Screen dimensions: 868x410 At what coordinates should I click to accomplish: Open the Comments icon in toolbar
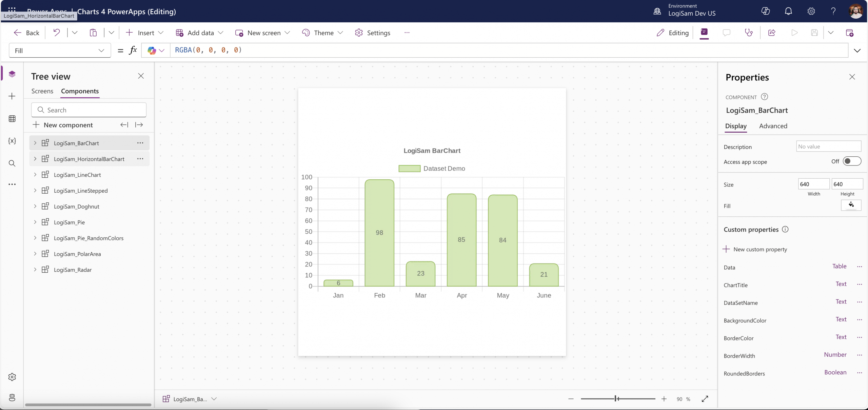tap(726, 33)
